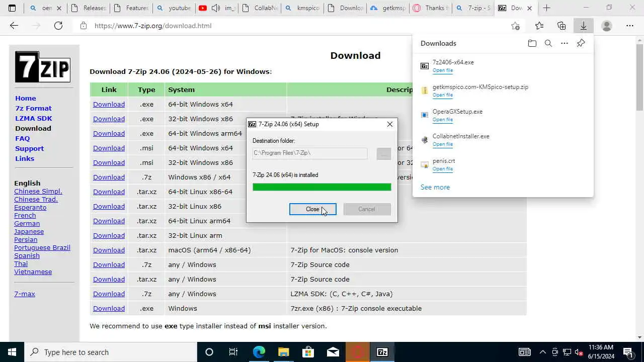
Task: Open the LZMA SDK sidebar link
Action: [x=34, y=118]
